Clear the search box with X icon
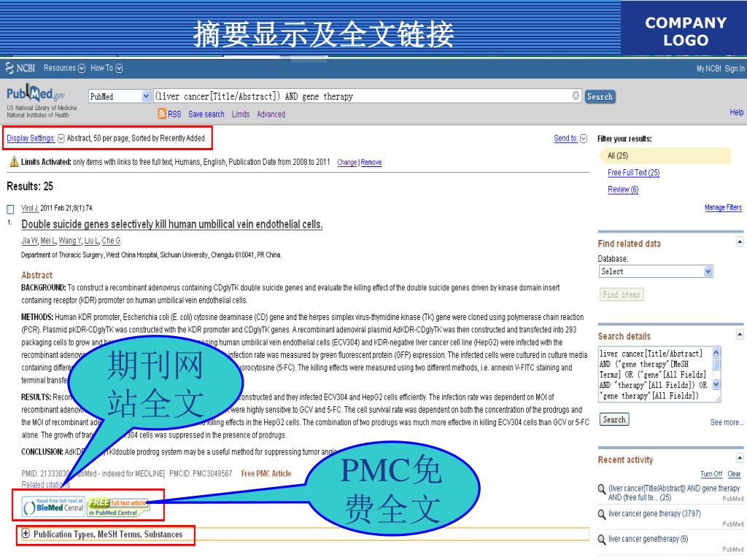This screenshot has height=560, width=747. click(x=576, y=96)
